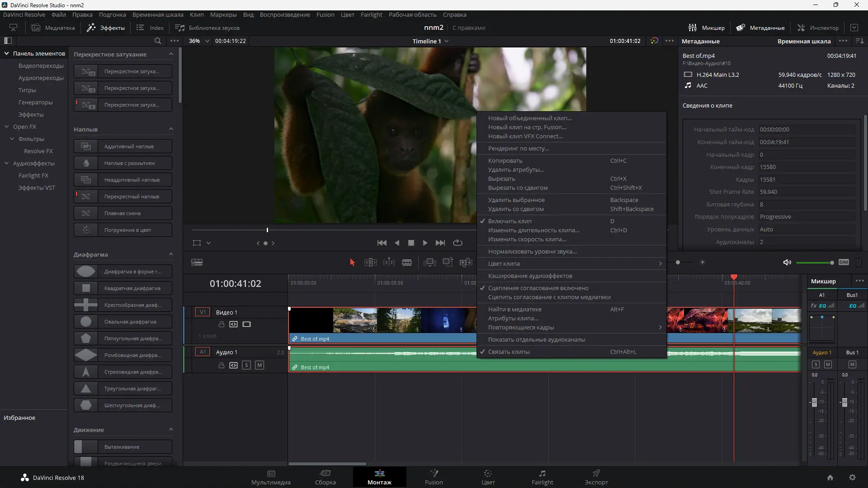Toggle the 'Связать клипы' option
This screenshot has height=488, width=868.
tap(509, 352)
